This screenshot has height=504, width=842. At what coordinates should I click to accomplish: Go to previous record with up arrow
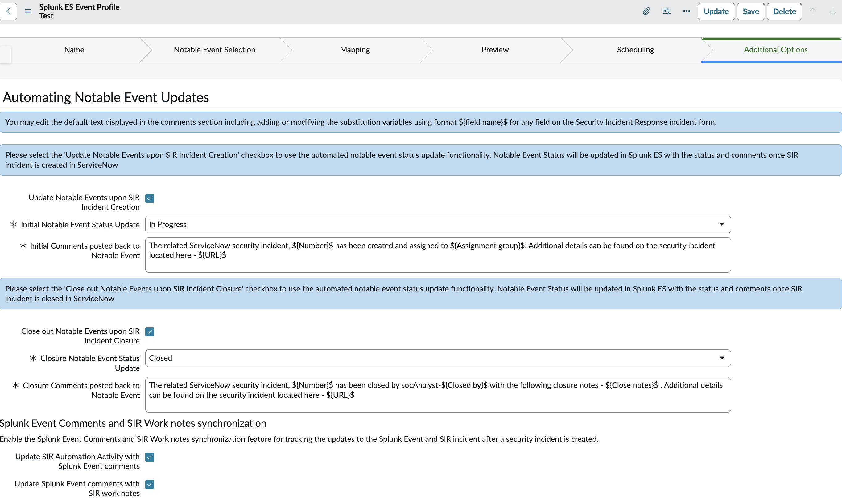[x=813, y=11]
